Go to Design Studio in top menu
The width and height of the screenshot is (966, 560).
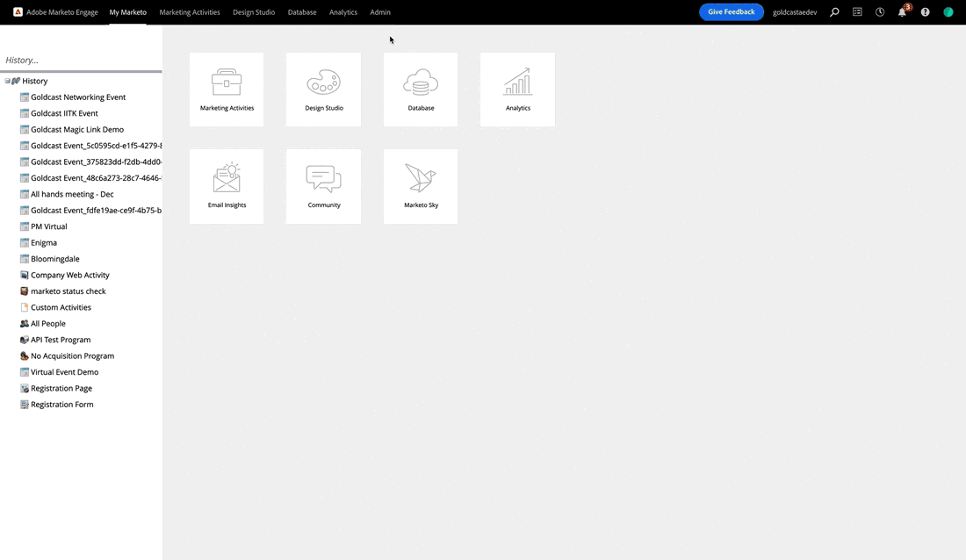click(254, 11)
